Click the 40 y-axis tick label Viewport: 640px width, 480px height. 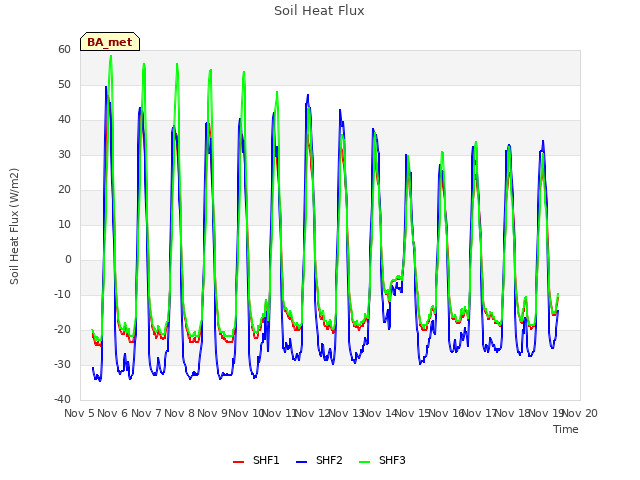[x=64, y=120]
